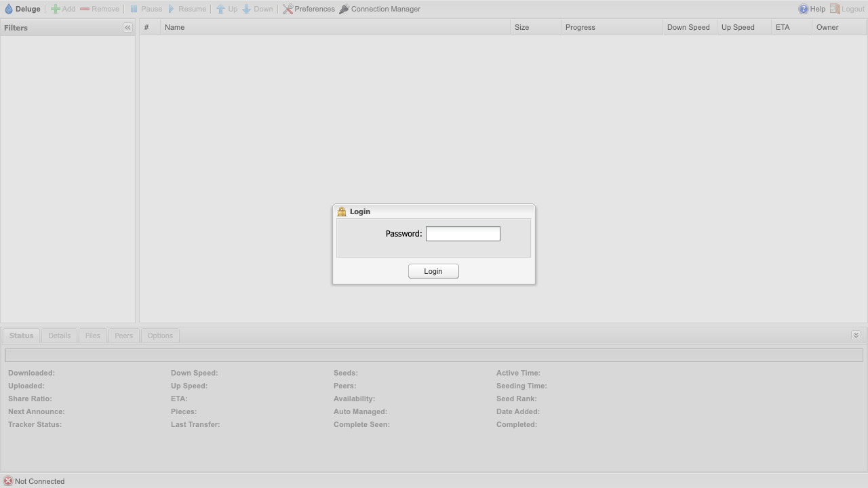The width and height of the screenshot is (868, 488).
Task: Open the Options tab
Action: coord(160,335)
